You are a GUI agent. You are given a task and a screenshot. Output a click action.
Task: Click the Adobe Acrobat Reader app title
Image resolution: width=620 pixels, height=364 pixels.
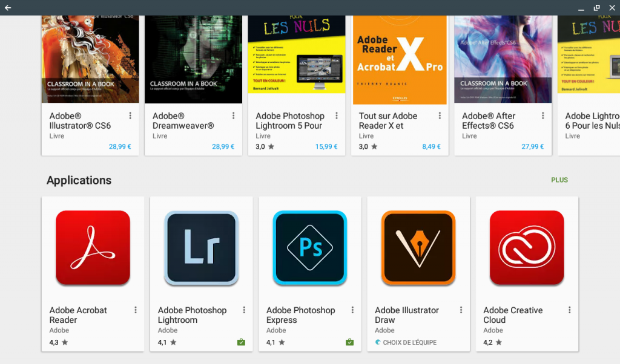point(78,315)
